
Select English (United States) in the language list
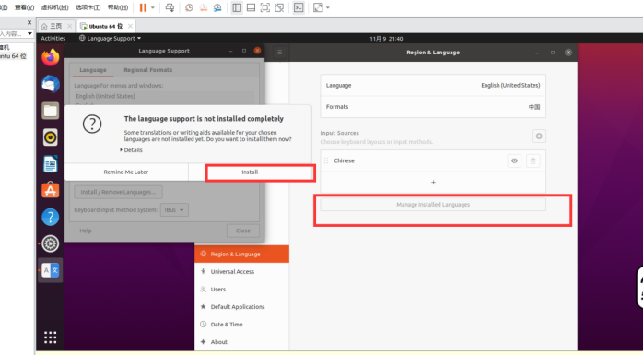click(106, 96)
